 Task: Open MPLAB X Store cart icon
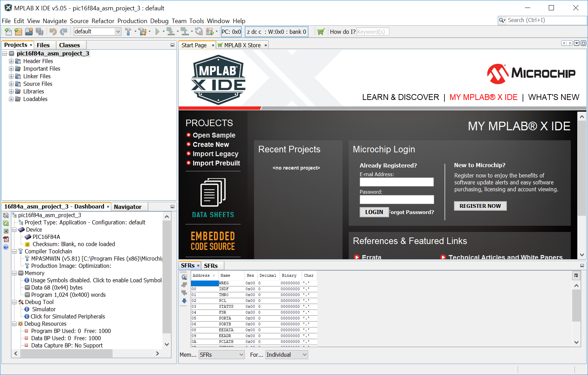click(x=321, y=32)
